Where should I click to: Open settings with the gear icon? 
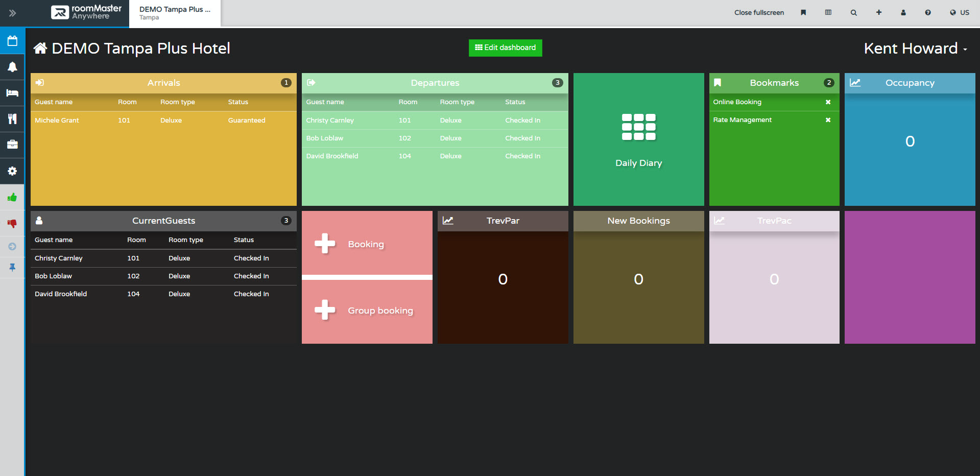[x=12, y=171]
